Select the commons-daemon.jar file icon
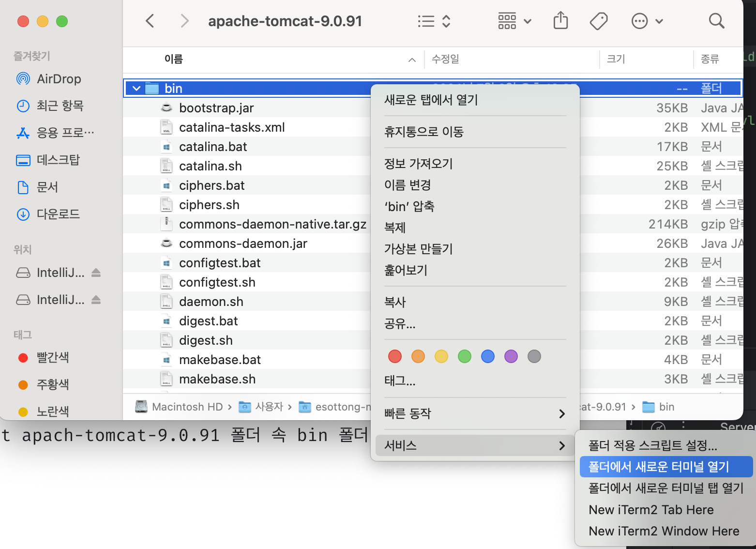 coord(166,243)
